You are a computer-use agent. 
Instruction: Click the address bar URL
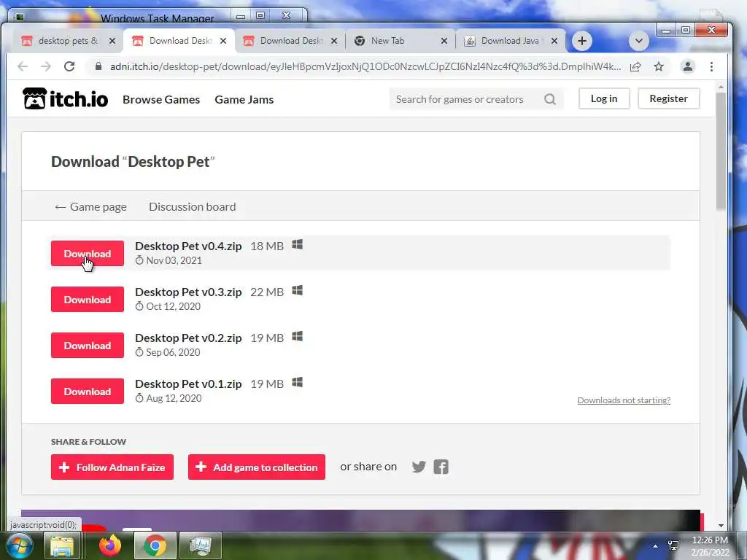click(x=365, y=66)
